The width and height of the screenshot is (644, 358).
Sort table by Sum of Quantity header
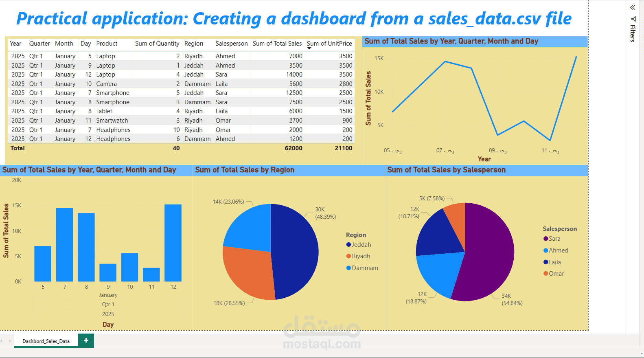coord(157,44)
